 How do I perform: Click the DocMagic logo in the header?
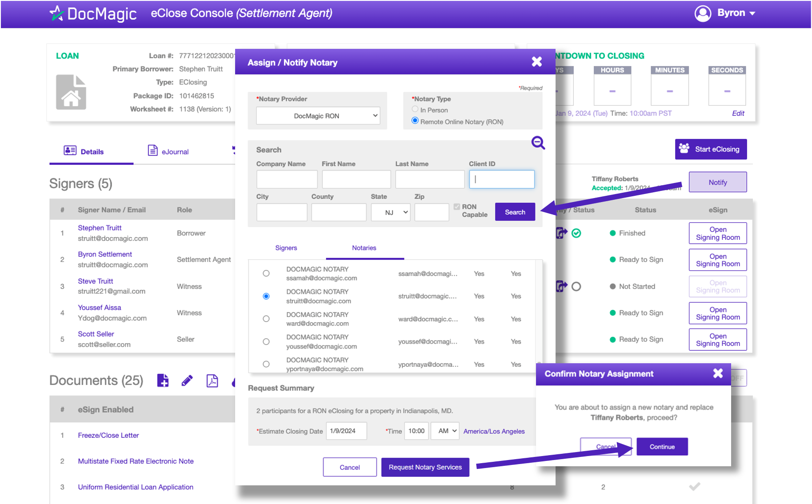click(93, 14)
